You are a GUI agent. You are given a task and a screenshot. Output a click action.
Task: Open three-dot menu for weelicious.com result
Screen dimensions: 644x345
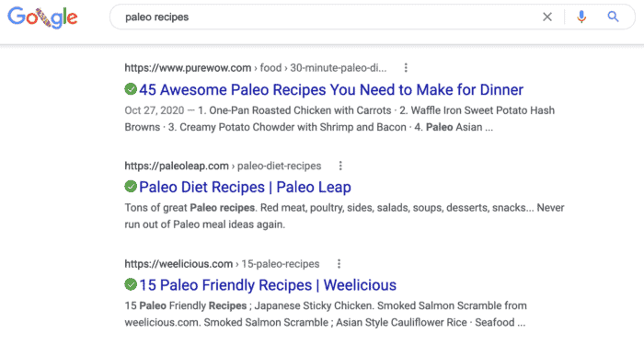click(x=339, y=264)
